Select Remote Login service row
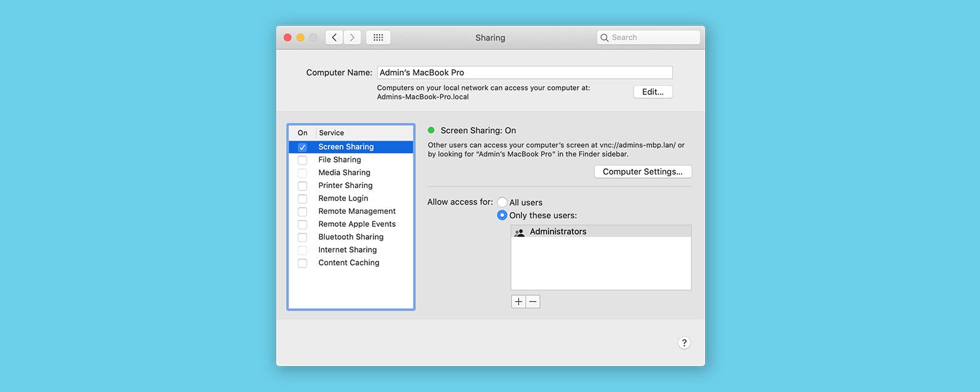 [351, 198]
